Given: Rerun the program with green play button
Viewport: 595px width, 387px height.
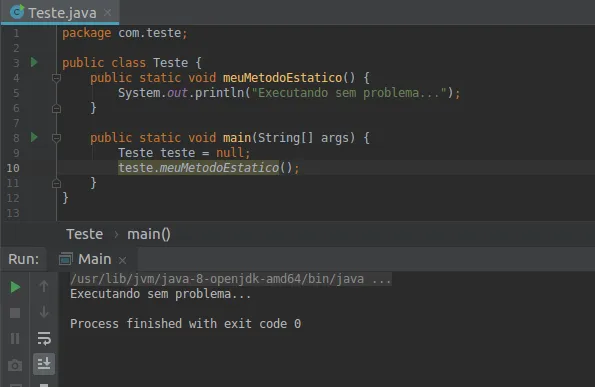Looking at the screenshot, I should [15, 287].
